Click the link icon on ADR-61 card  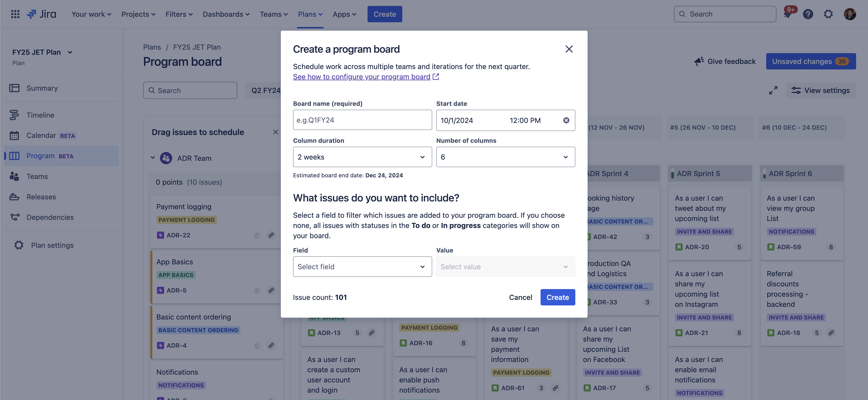click(555, 388)
